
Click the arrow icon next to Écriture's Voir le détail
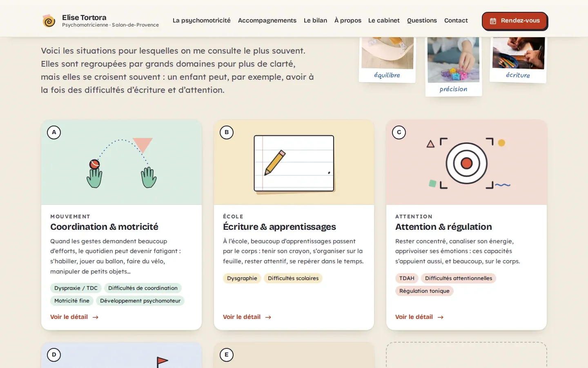coord(268,317)
